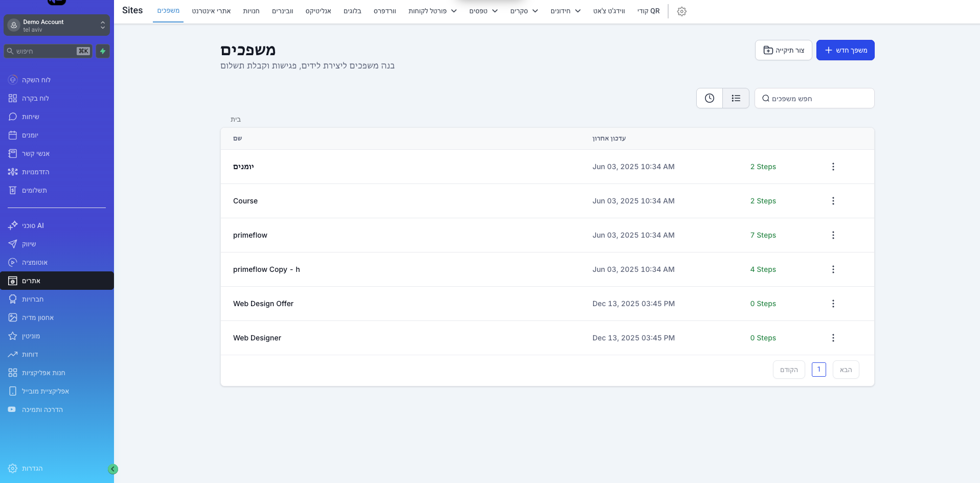Collapse sidebar with green arrow button
Image resolution: width=980 pixels, height=483 pixels.
113,469
